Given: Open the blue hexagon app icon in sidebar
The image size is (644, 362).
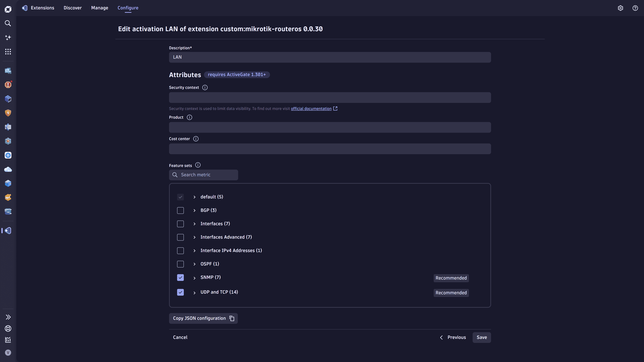Looking at the screenshot, I should [x=8, y=183].
